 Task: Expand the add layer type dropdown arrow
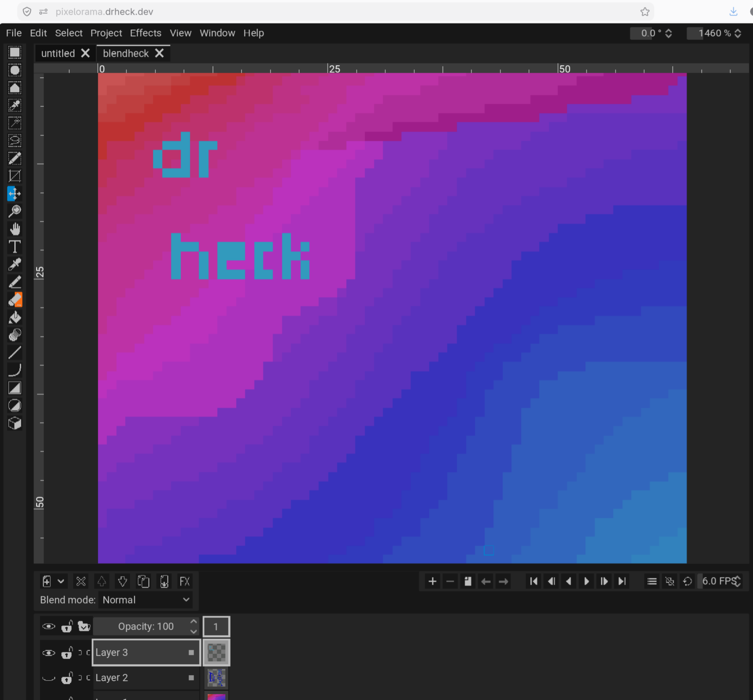(x=61, y=581)
